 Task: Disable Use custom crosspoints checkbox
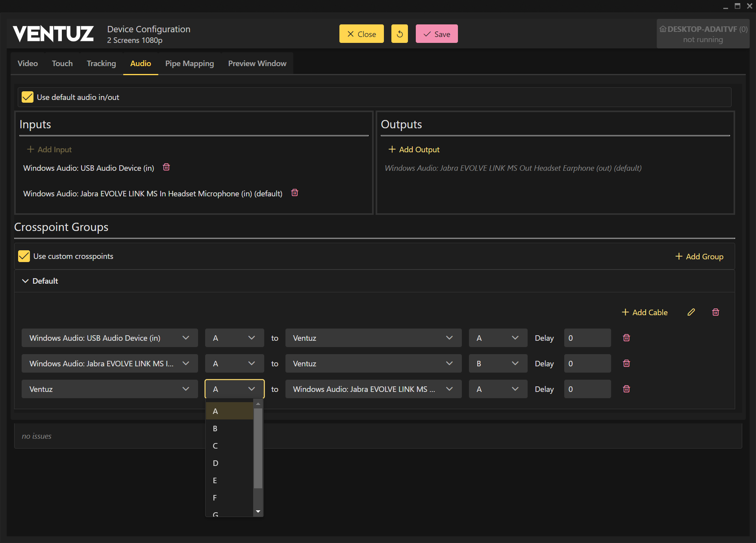coord(24,256)
